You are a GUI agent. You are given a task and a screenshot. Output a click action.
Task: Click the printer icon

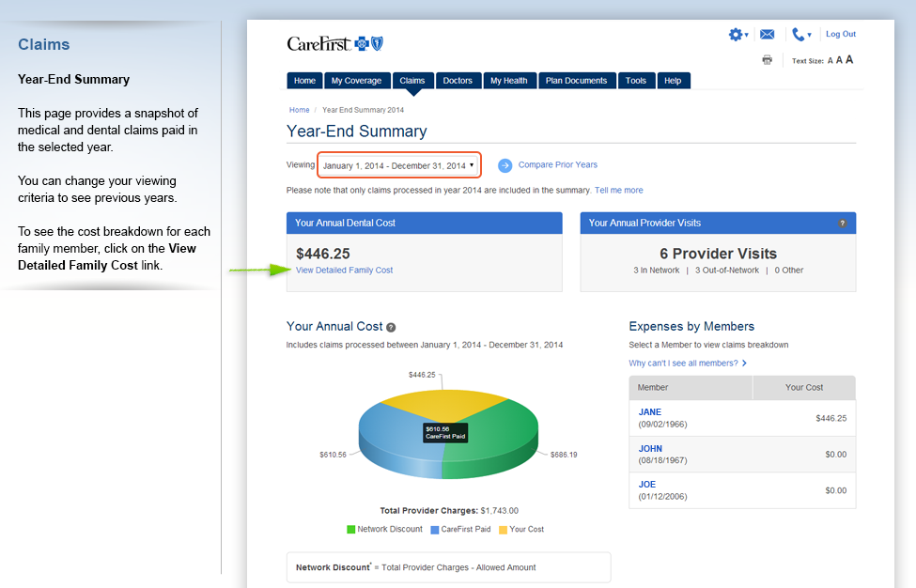point(767,59)
